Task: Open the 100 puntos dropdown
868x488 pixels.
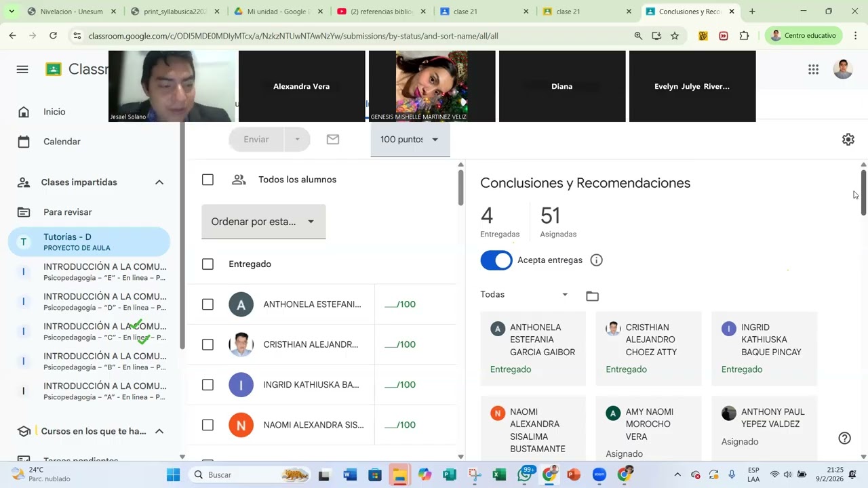Action: pyautogui.click(x=410, y=140)
